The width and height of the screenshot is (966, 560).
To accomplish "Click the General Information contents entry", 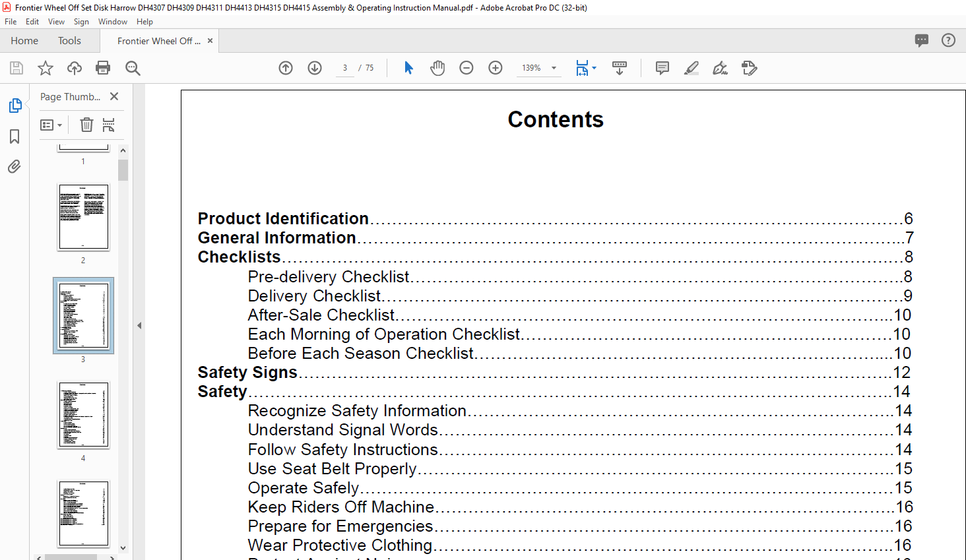I will [556, 237].
